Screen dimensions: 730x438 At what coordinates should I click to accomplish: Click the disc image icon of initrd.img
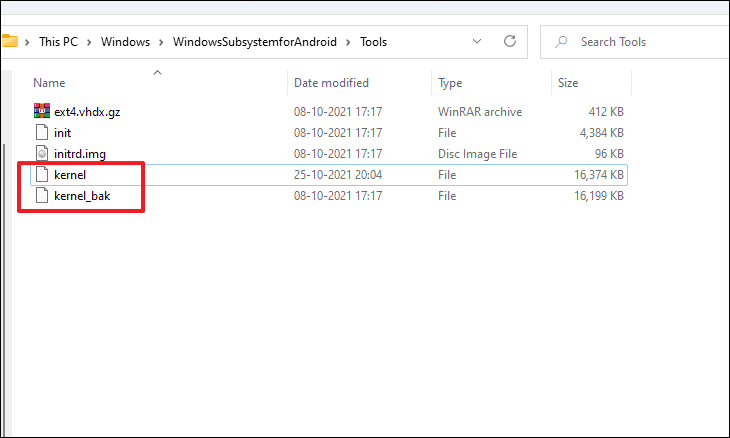pos(42,153)
